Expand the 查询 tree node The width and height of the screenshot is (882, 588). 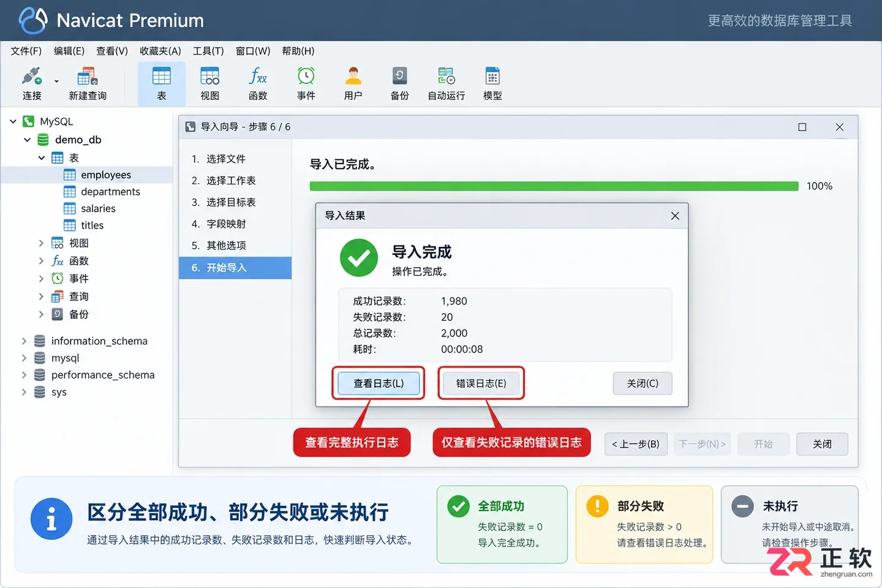pyautogui.click(x=41, y=296)
